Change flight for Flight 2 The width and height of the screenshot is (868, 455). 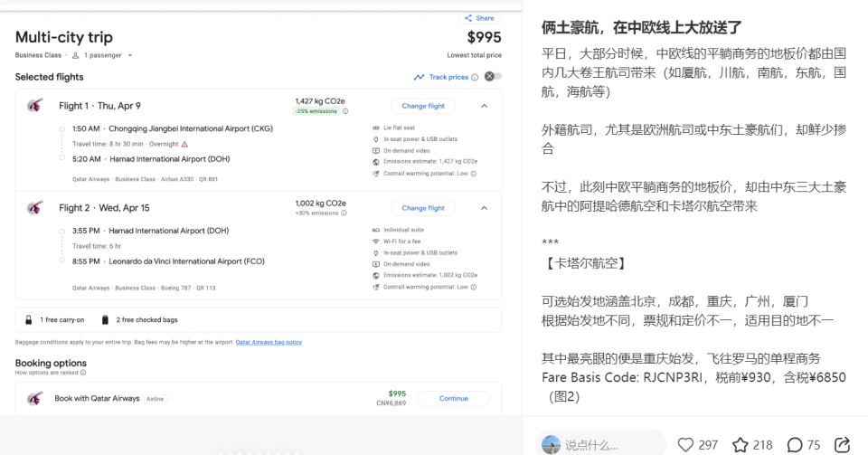pyautogui.click(x=423, y=208)
